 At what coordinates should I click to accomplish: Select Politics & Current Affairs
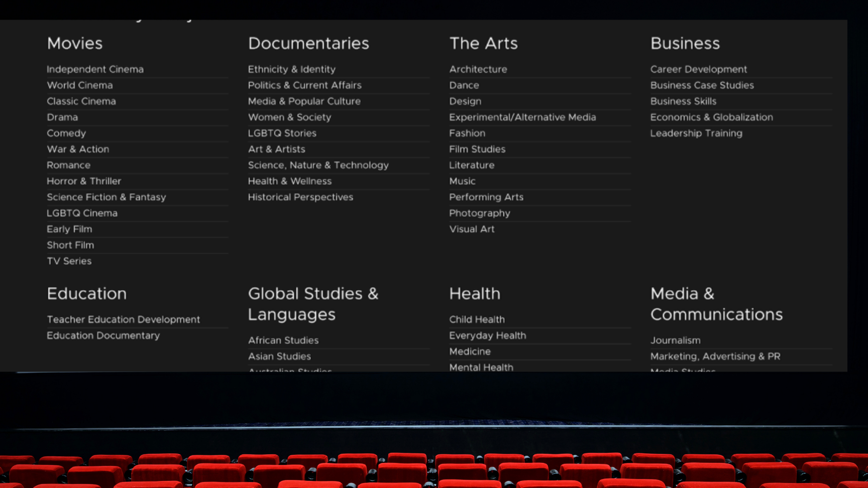304,85
